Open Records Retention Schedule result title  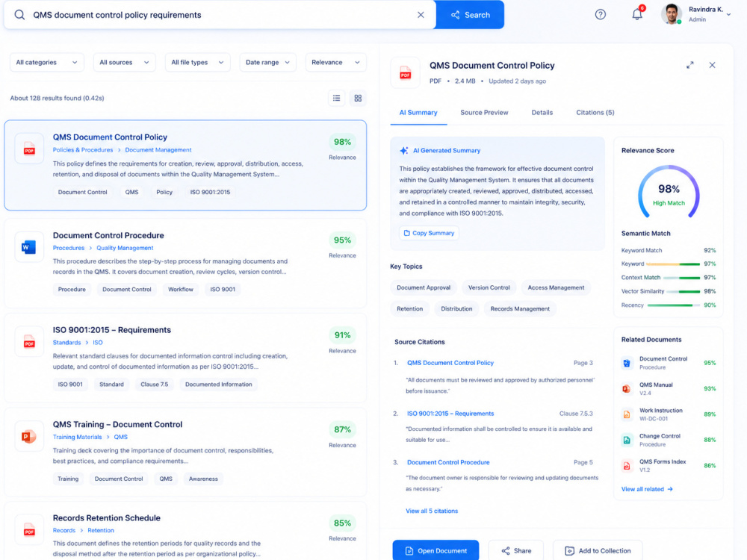click(107, 518)
